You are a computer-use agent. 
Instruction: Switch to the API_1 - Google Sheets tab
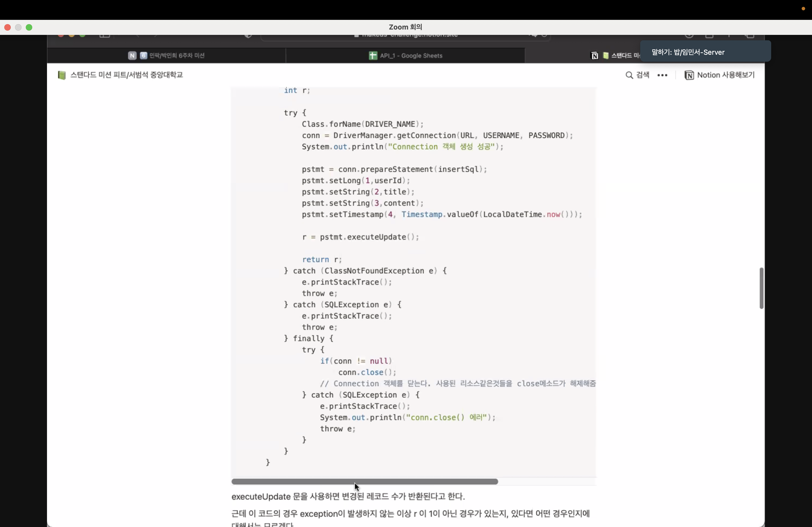405,56
